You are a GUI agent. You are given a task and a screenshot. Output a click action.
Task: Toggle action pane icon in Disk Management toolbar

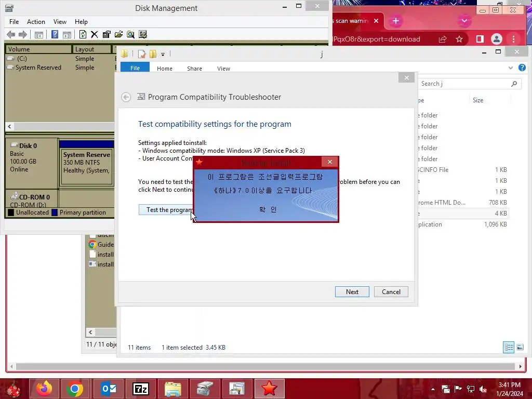click(67, 34)
